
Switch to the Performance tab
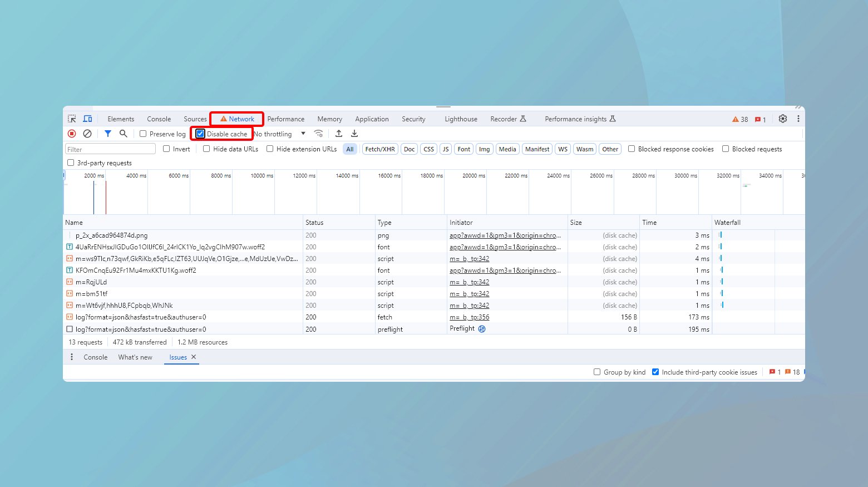(285, 119)
